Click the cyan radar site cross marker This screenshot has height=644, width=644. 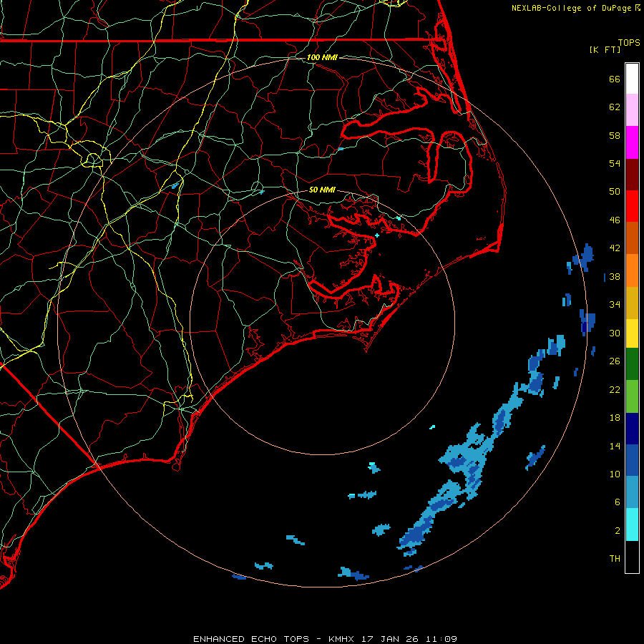point(377,235)
